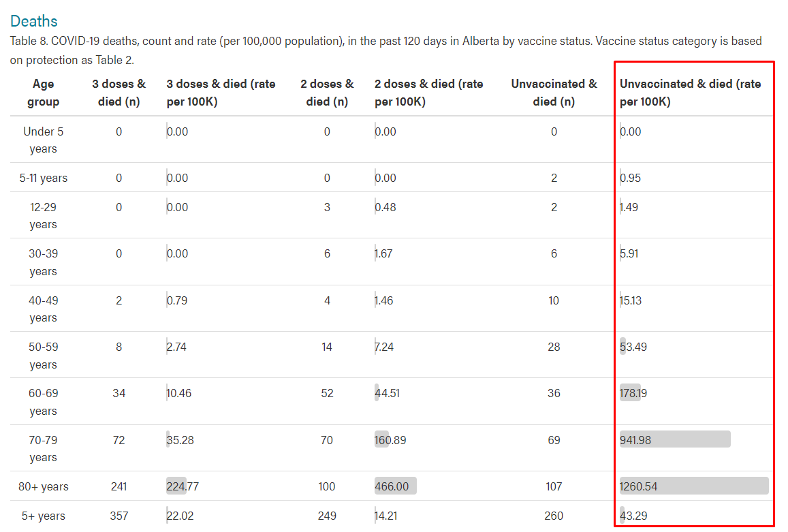Screen dimensions: 788x532
Task: Select the 0.79 rate in 40-49 years row
Action: (x=177, y=300)
